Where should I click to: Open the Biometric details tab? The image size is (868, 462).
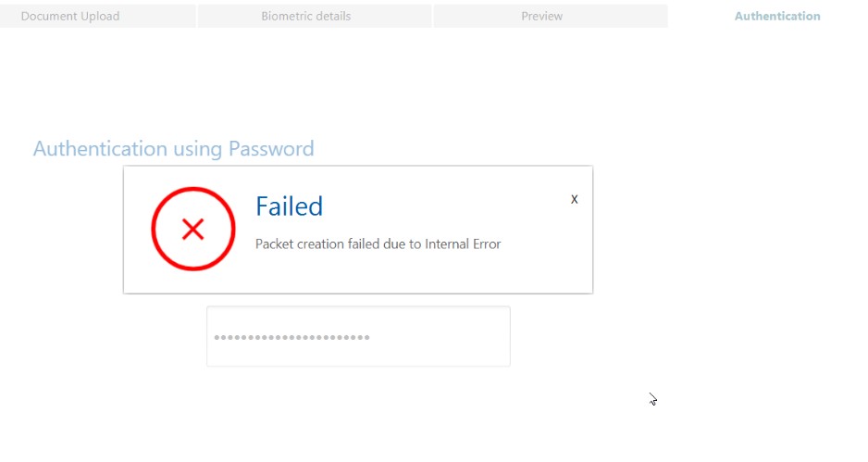pyautogui.click(x=305, y=16)
